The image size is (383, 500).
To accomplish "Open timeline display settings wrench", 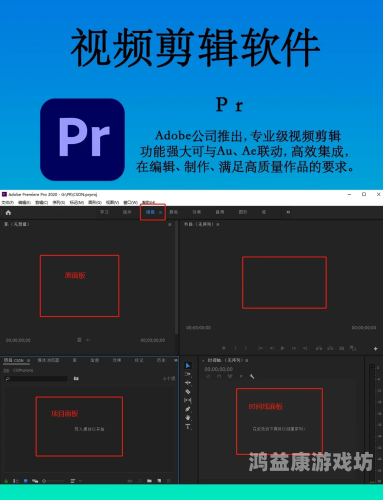I will (x=252, y=376).
